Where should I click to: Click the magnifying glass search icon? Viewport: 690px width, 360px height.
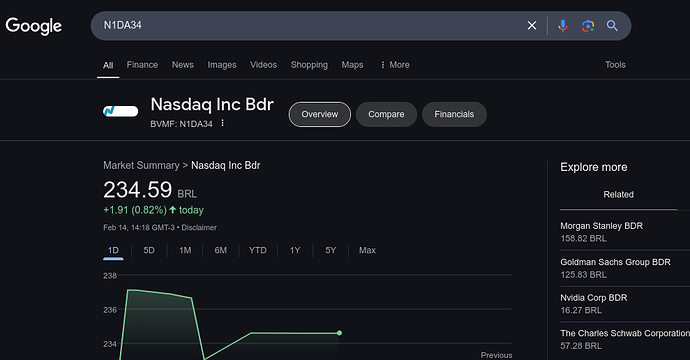pyautogui.click(x=612, y=26)
